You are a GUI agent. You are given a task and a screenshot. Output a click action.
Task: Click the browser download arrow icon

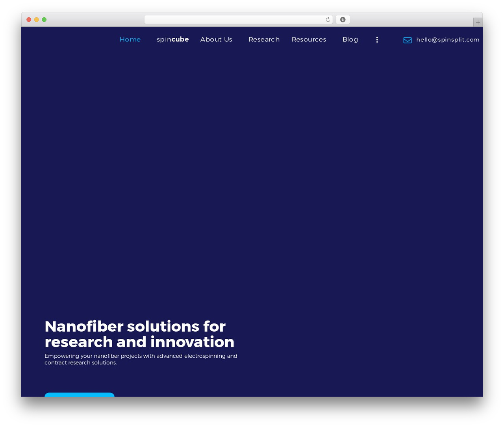click(343, 20)
